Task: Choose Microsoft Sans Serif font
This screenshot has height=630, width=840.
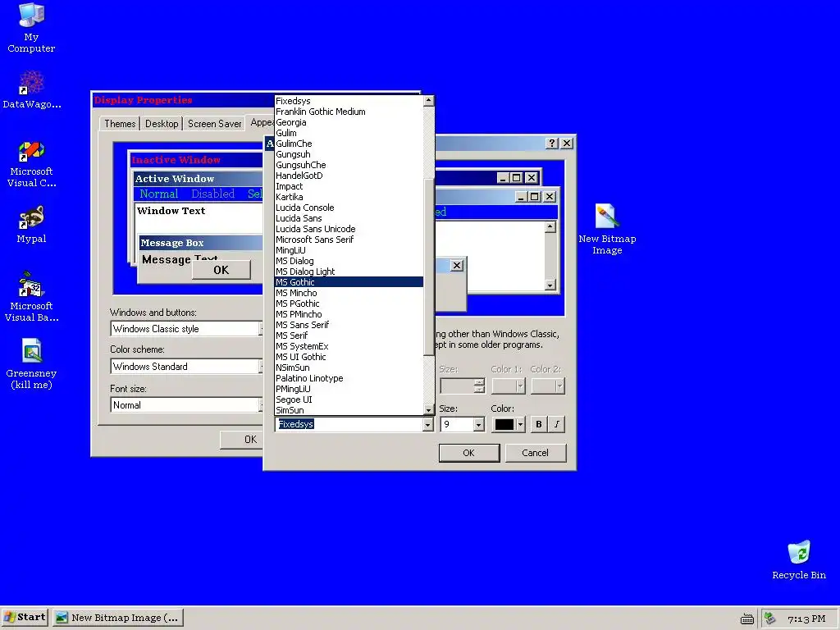Action: [x=349, y=240]
